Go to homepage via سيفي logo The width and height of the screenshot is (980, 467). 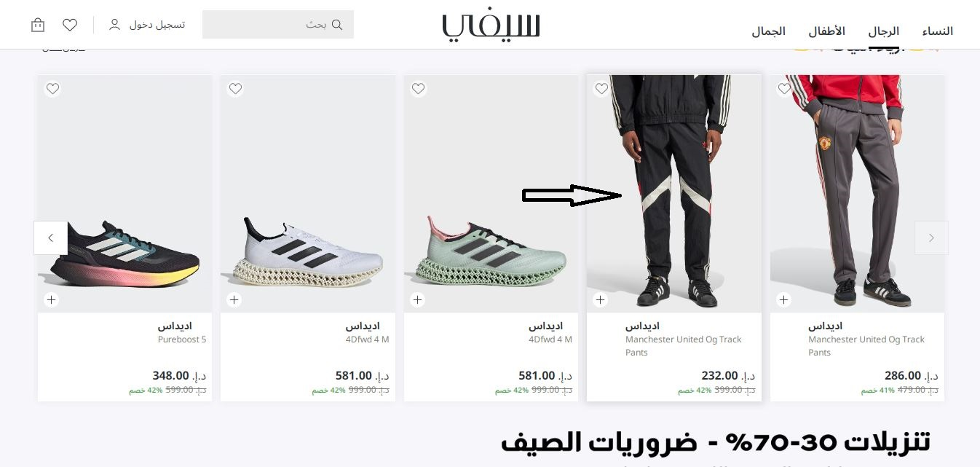pyautogui.click(x=491, y=26)
